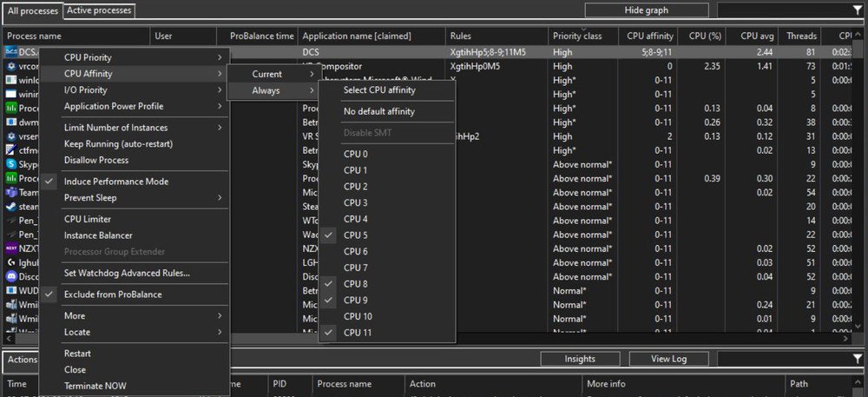Sort by Priority class column header

[x=583, y=36]
